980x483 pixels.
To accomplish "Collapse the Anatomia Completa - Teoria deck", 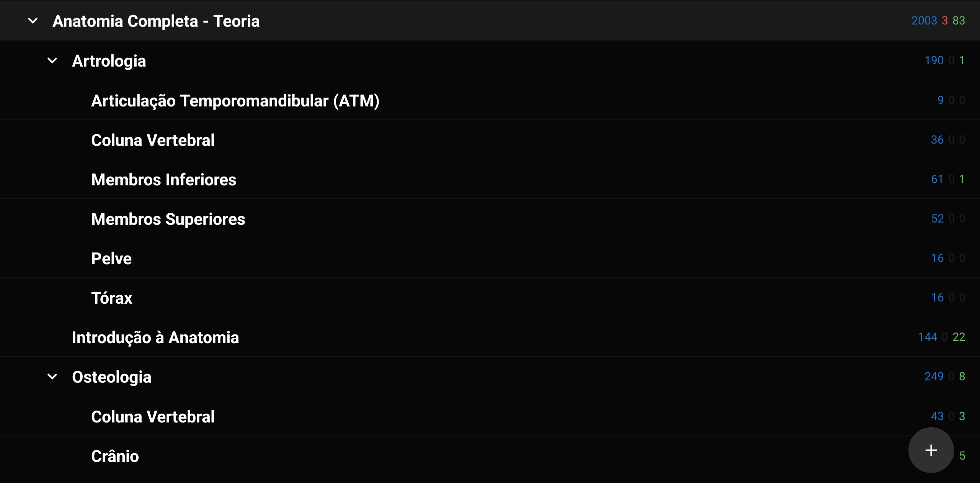I will [x=33, y=21].
